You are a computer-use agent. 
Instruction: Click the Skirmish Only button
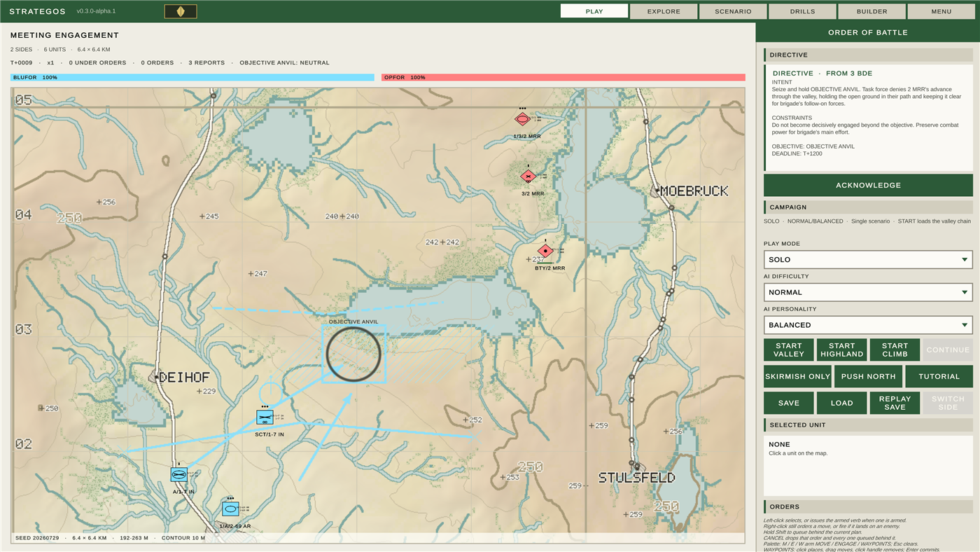(x=797, y=376)
